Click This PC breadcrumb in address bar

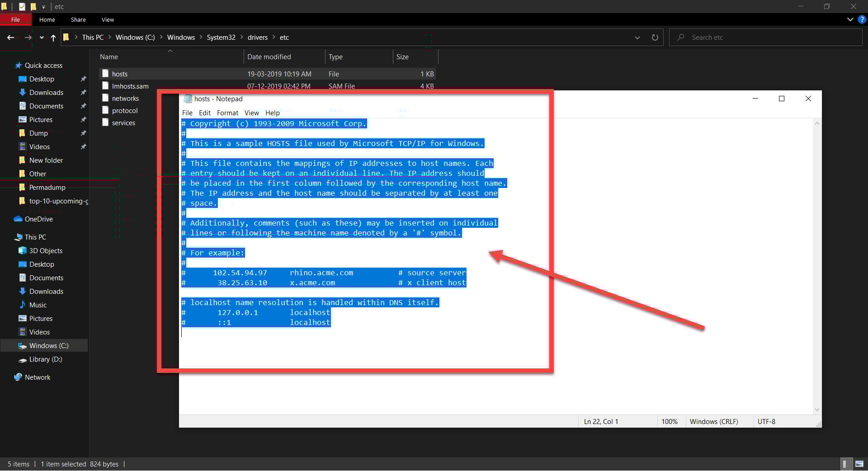click(x=93, y=38)
